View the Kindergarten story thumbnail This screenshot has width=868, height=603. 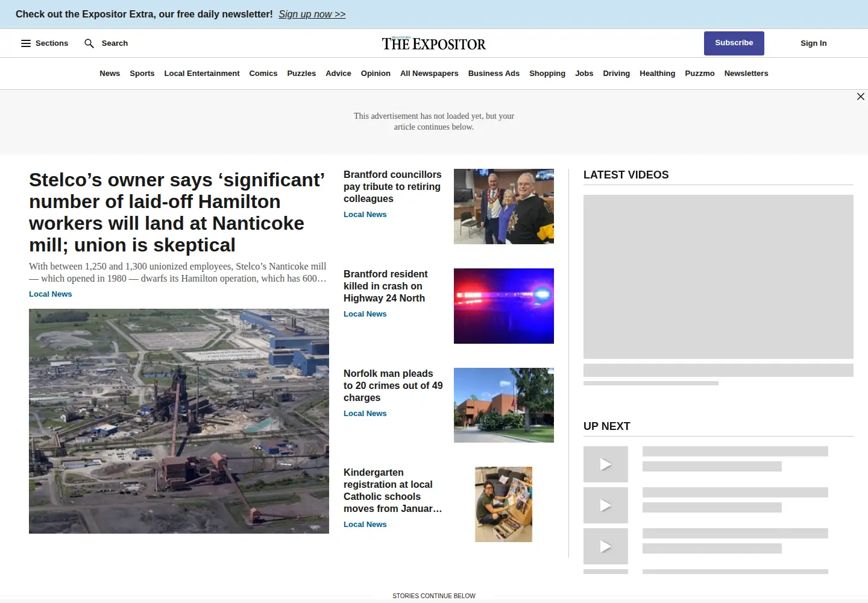coord(504,504)
